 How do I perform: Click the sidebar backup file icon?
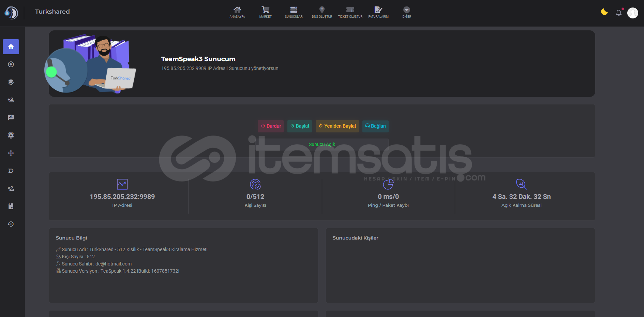coord(11,206)
